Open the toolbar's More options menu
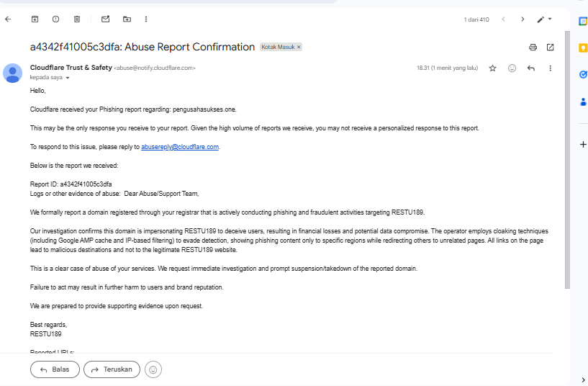The width and height of the screenshot is (588, 386). 146,19
